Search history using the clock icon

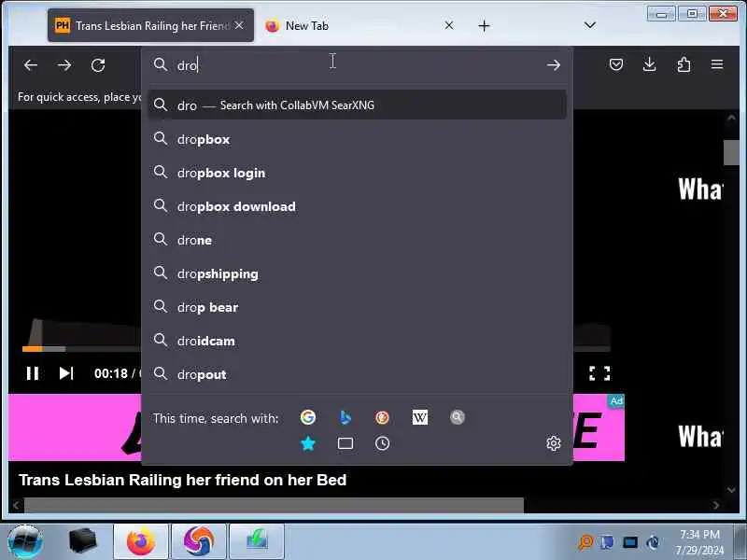point(382,443)
